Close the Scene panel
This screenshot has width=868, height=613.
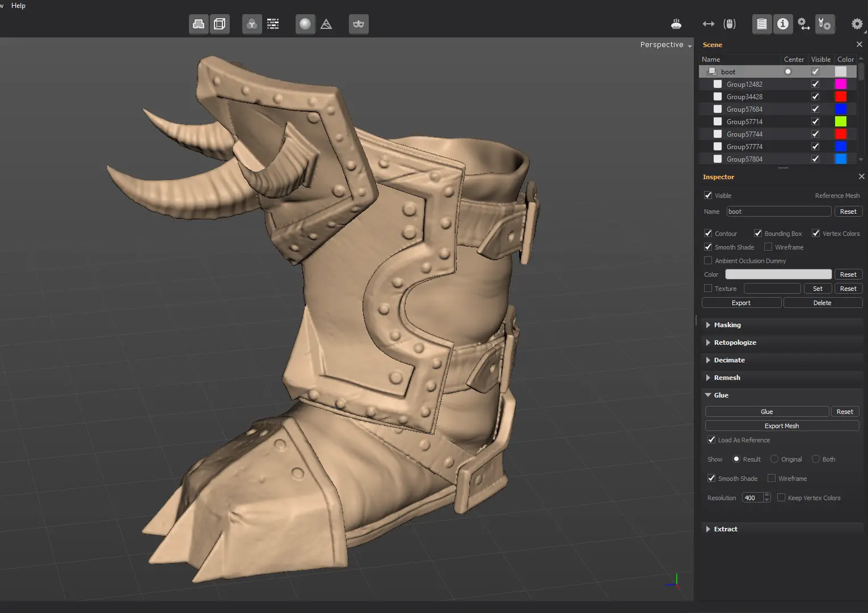[x=859, y=44]
